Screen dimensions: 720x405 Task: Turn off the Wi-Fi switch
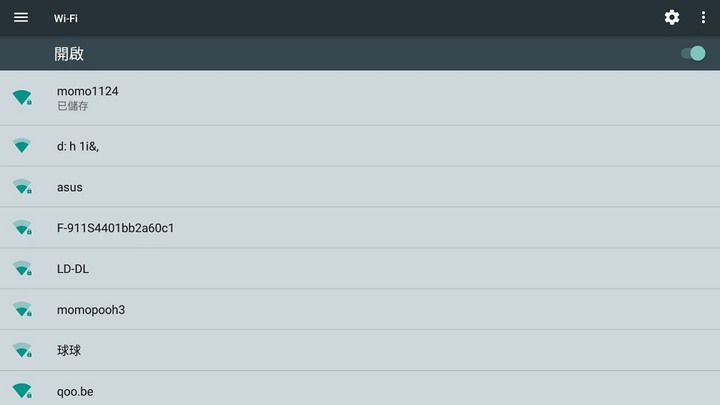(693, 53)
